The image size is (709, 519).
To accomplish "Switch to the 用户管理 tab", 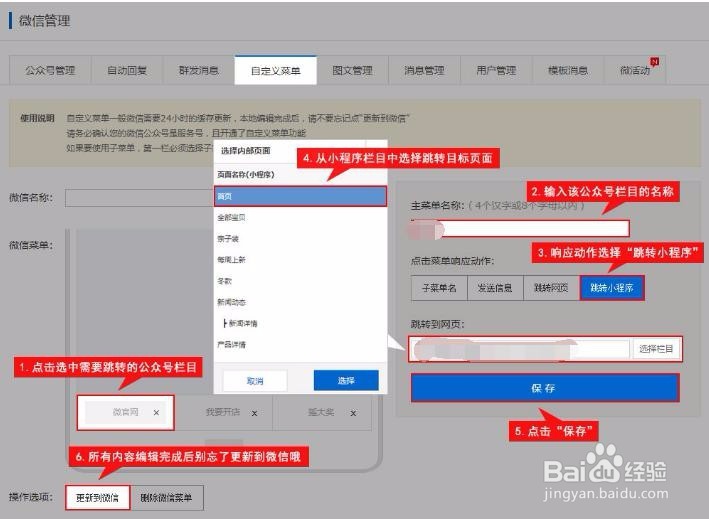I will [496, 71].
